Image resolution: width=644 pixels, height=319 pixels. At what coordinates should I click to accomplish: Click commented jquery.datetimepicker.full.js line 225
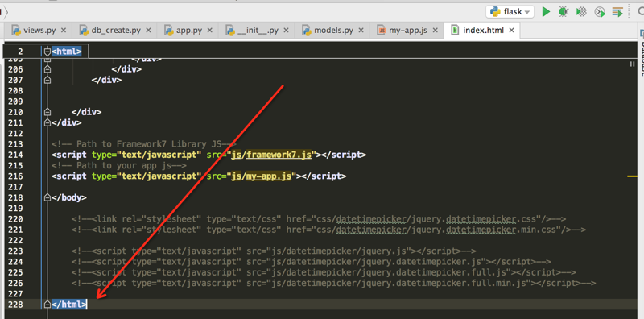click(324, 272)
